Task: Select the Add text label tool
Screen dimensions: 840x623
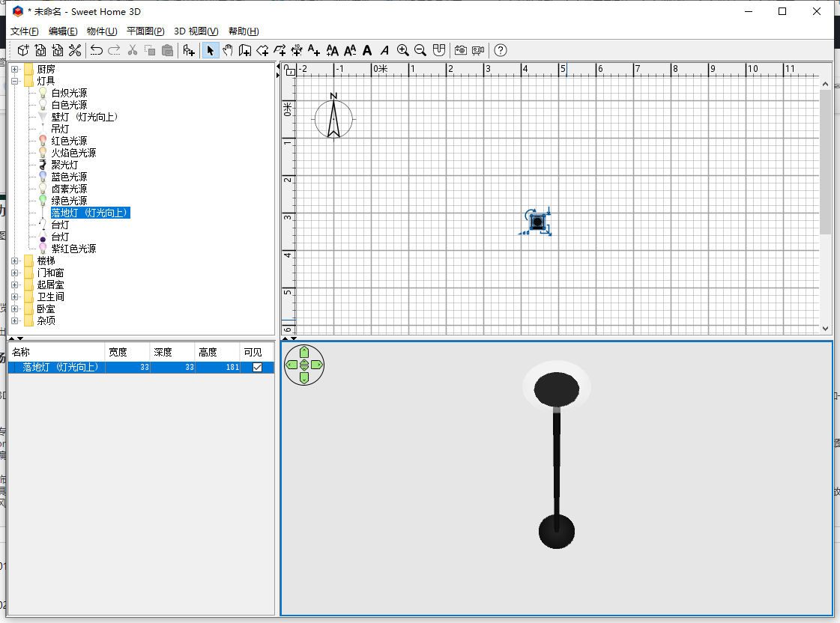Action: [x=314, y=50]
